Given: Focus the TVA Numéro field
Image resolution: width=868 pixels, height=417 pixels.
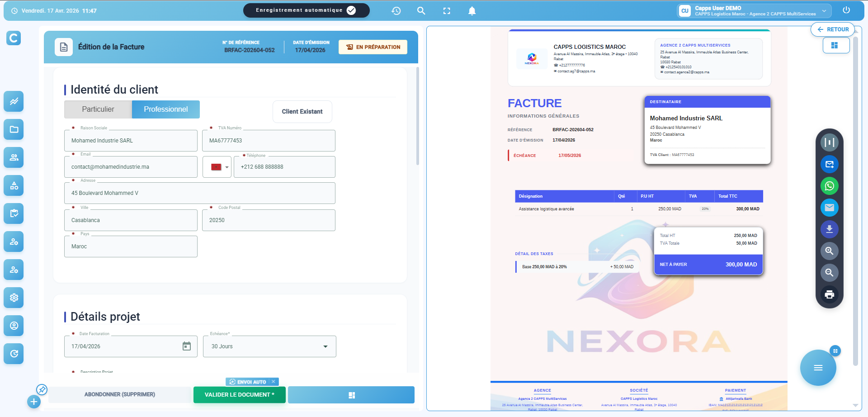Looking at the screenshot, I should (x=269, y=141).
